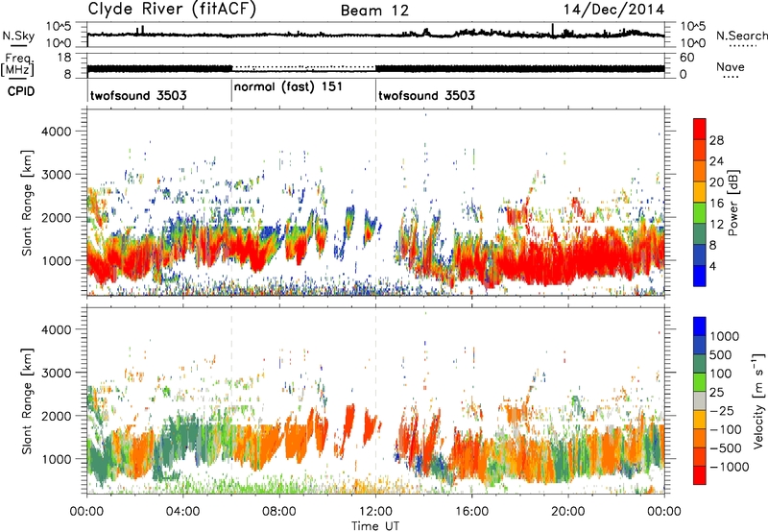Pick the red top segment of the power color bar
The image size is (768, 532).
point(700,130)
